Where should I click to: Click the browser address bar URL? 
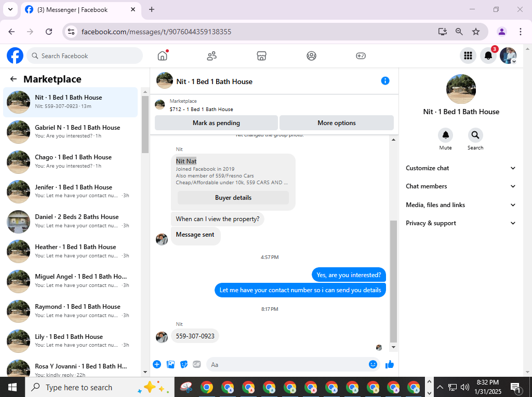click(x=156, y=32)
